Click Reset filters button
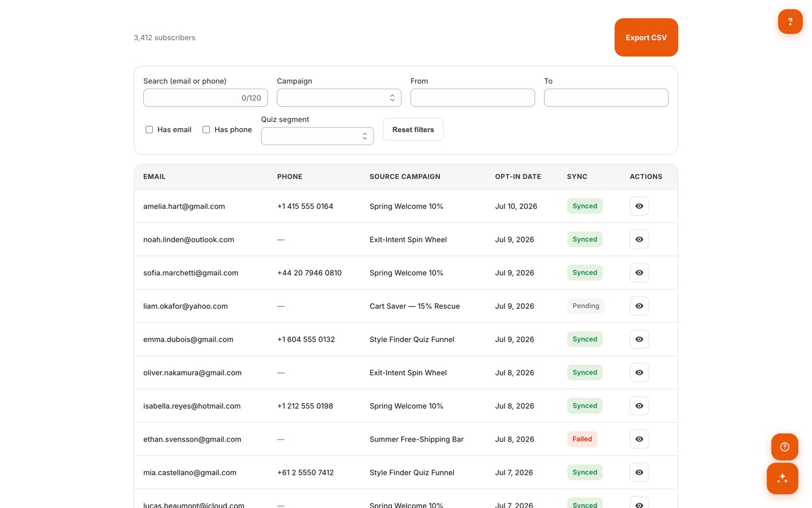Viewport: 812px width, 508px height. click(413, 129)
